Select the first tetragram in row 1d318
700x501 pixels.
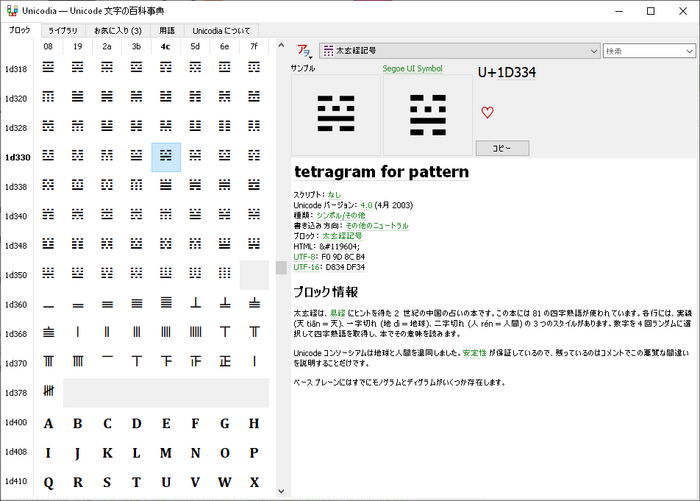click(x=48, y=69)
